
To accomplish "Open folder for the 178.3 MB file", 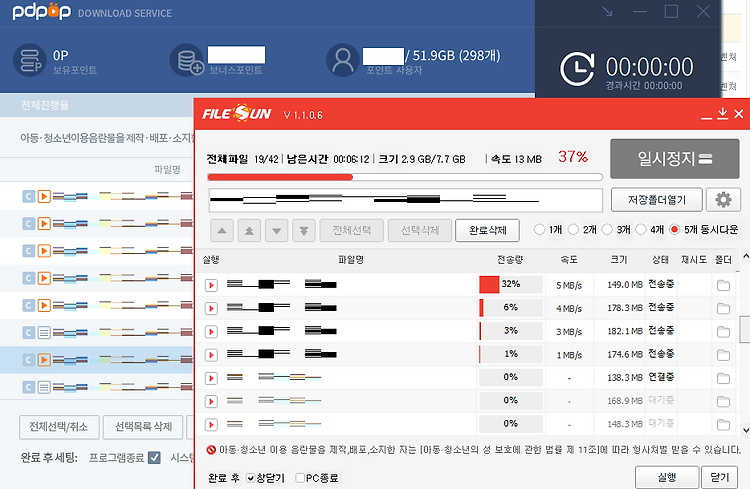I will (723, 309).
